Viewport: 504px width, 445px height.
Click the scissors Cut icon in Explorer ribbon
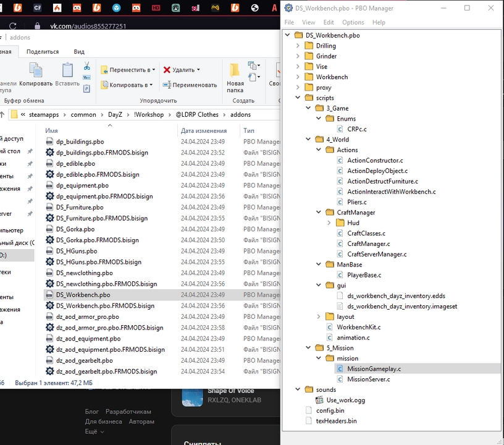coord(87,66)
